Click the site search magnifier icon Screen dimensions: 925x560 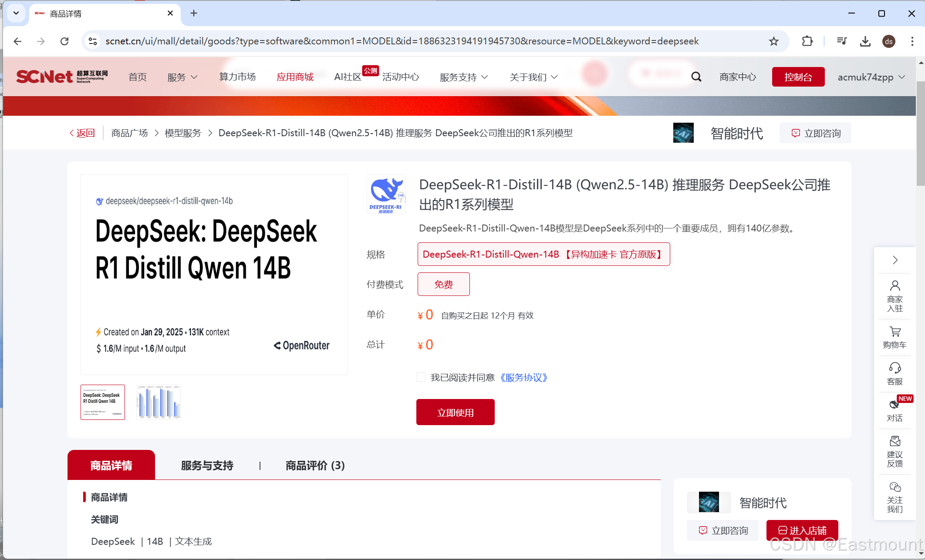point(696,77)
